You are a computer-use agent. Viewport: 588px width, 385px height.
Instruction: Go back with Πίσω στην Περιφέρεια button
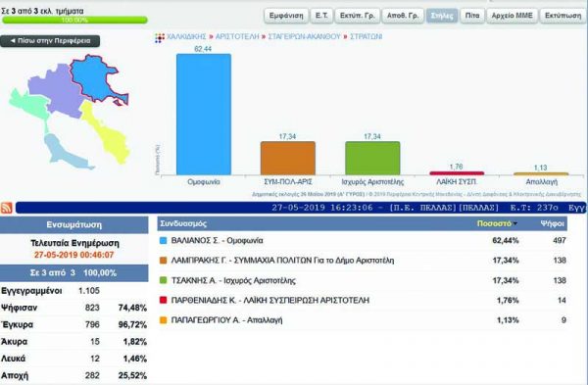[x=50, y=41]
